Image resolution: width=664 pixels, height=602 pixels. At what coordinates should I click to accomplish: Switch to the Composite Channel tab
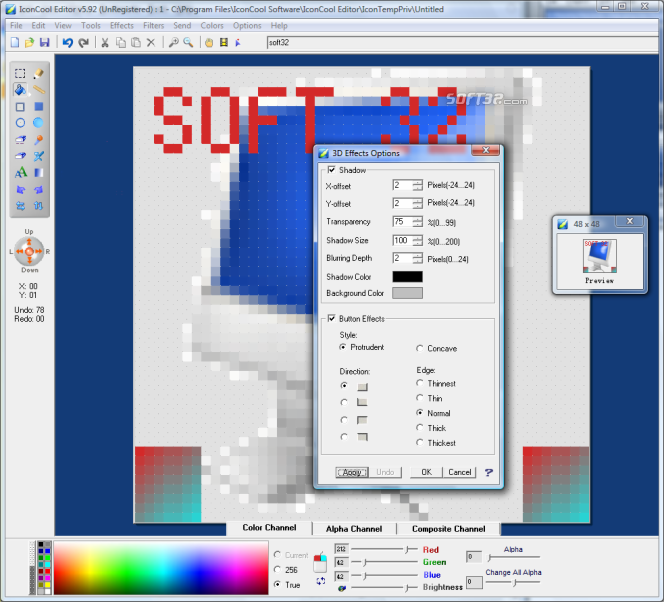(x=449, y=529)
